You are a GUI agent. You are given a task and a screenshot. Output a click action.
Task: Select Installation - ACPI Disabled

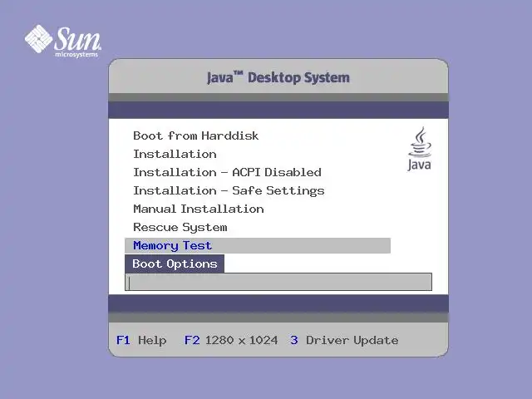click(227, 172)
